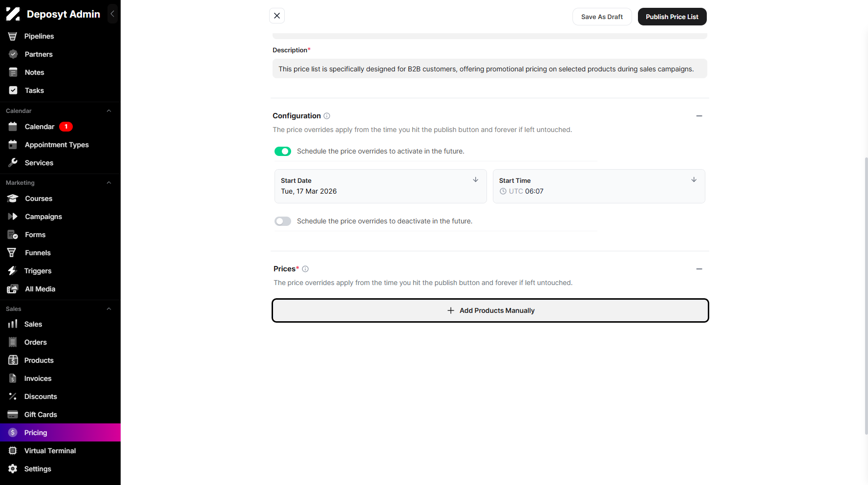Click the Configuration info icon
The width and height of the screenshot is (868, 485).
click(x=327, y=116)
